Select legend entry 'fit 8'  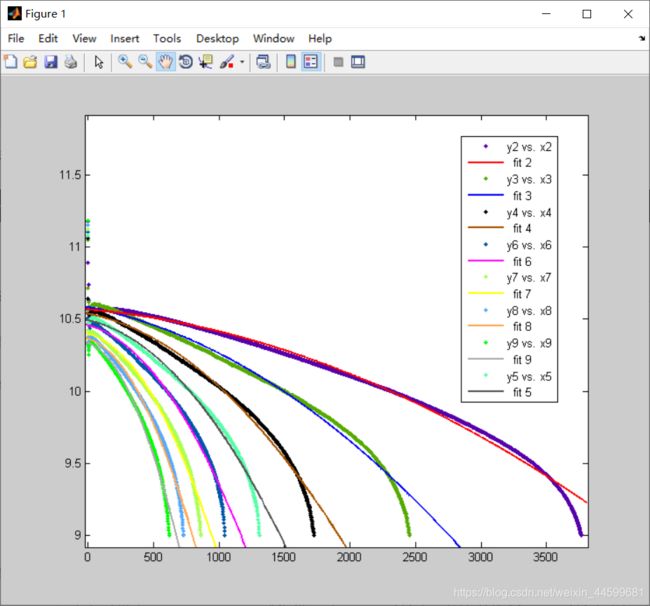(522, 327)
